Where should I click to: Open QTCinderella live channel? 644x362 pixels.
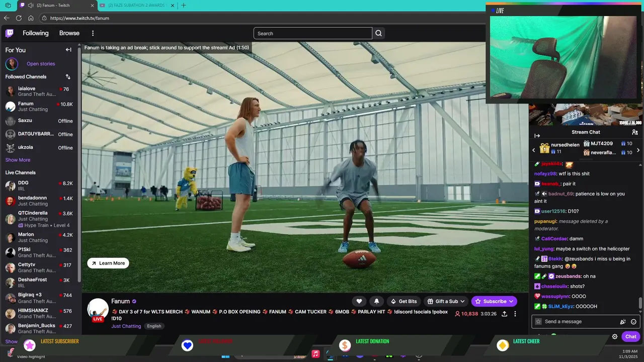[39, 219]
